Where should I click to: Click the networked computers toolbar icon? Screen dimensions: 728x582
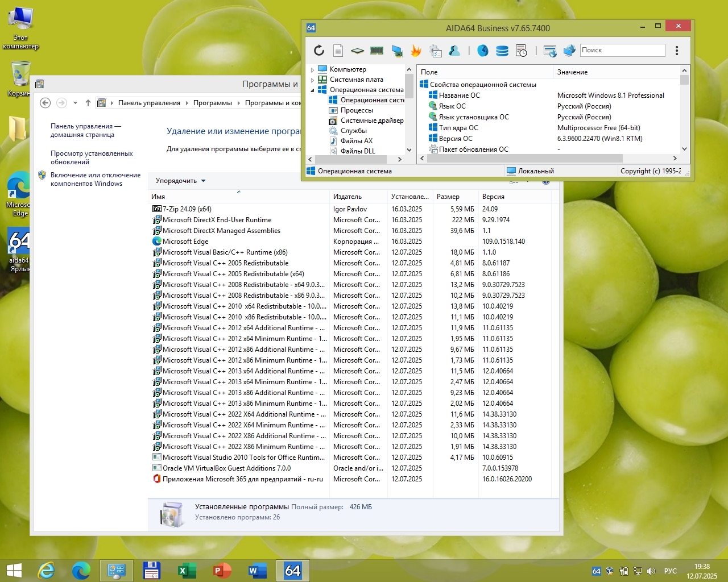coord(569,51)
